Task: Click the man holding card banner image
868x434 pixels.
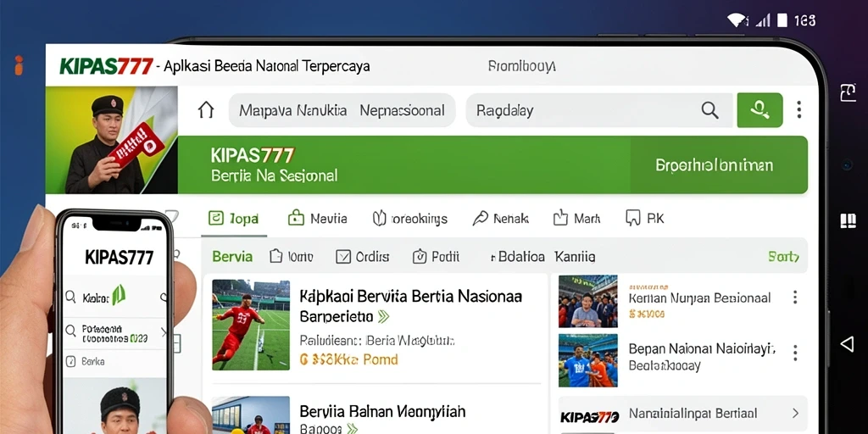Action: pyautogui.click(x=112, y=140)
